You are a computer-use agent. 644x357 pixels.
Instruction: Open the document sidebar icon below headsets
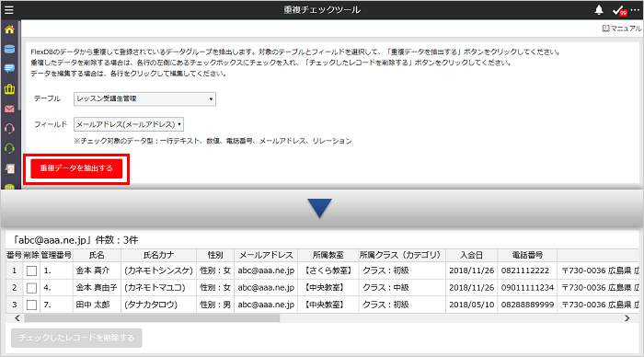(9, 168)
